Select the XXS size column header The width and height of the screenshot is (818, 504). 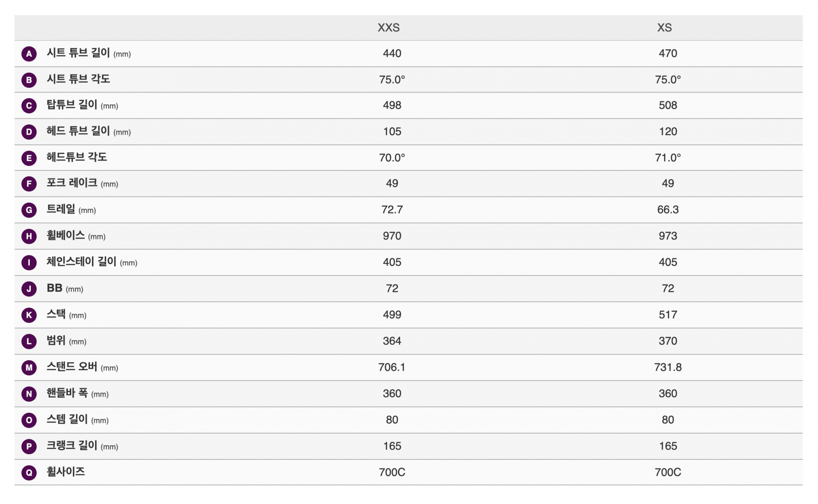(389, 28)
